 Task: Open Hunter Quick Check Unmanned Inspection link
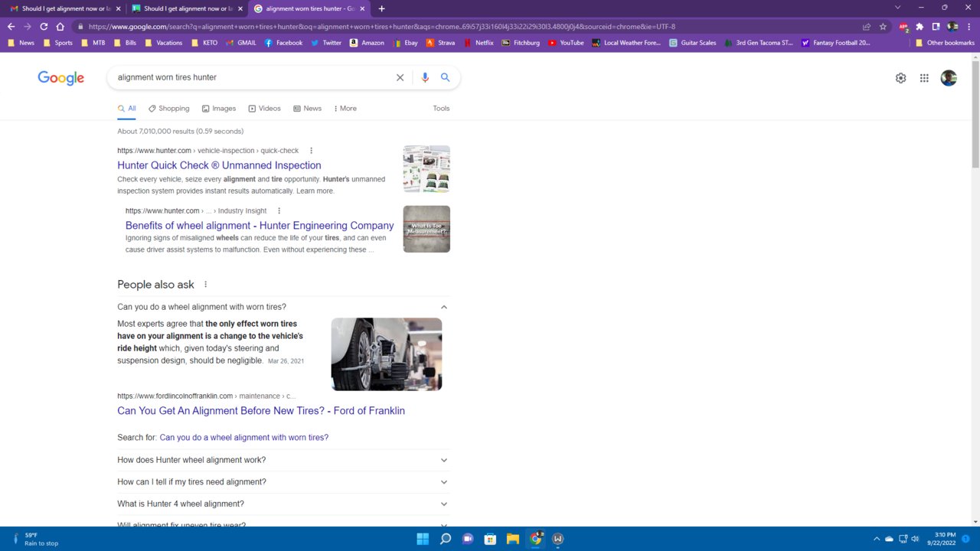(219, 165)
